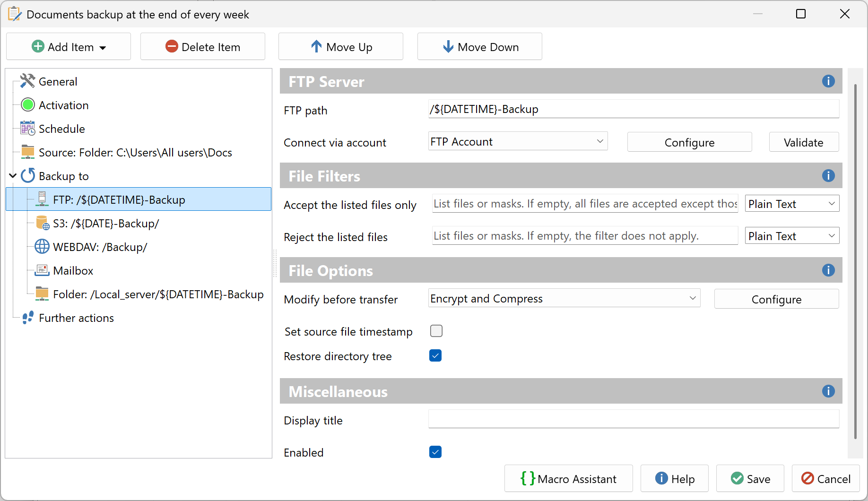Click the General tools icon in tree
The height and width of the screenshot is (501, 868).
tap(27, 81)
